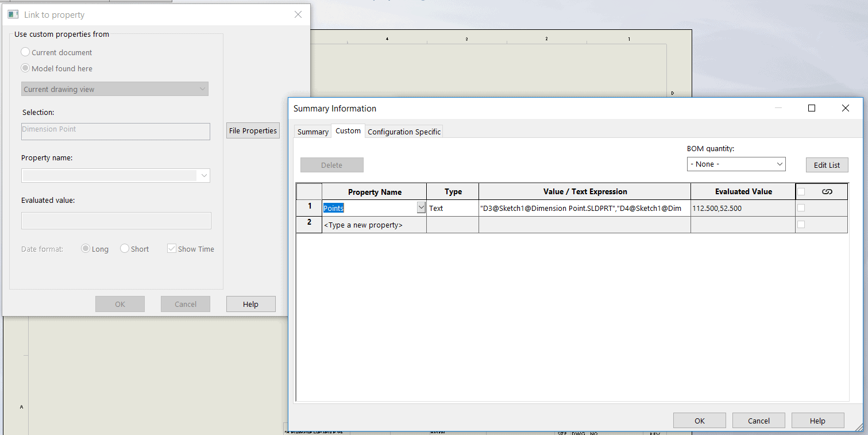Click the Type a new property cell
Image resolution: width=868 pixels, height=435 pixels.
click(x=374, y=225)
